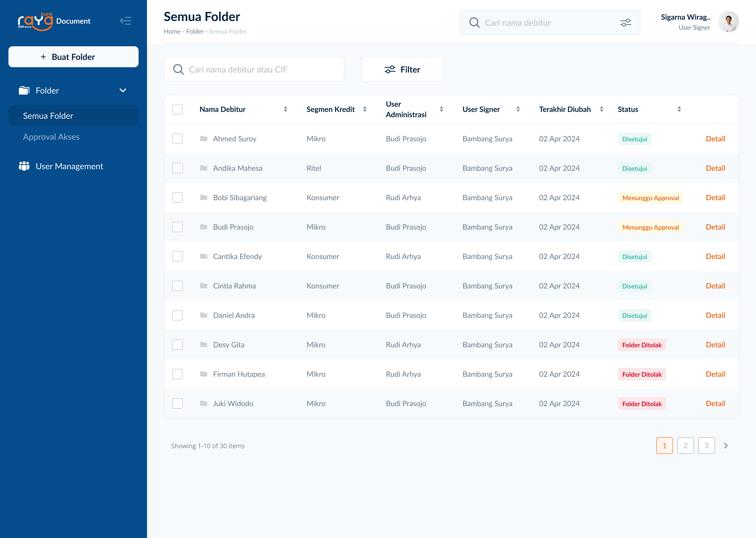The image size is (756, 538).
Task: Click the filter sliders icon in the top search bar
Action: 625,23
